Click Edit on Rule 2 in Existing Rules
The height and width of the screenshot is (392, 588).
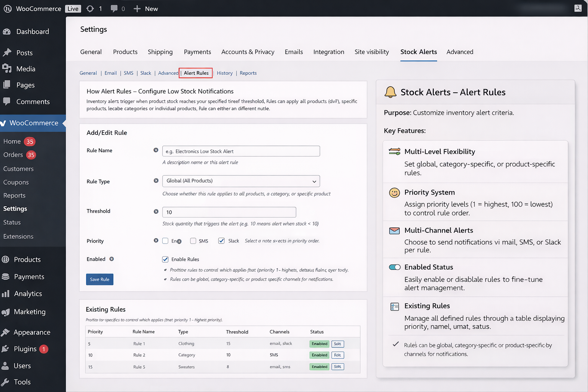tap(337, 355)
